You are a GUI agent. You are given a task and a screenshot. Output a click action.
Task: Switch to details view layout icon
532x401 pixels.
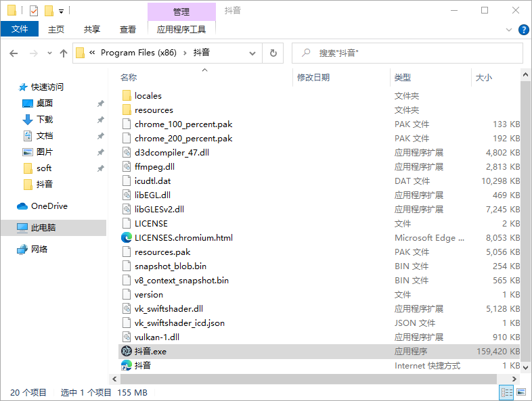click(506, 392)
